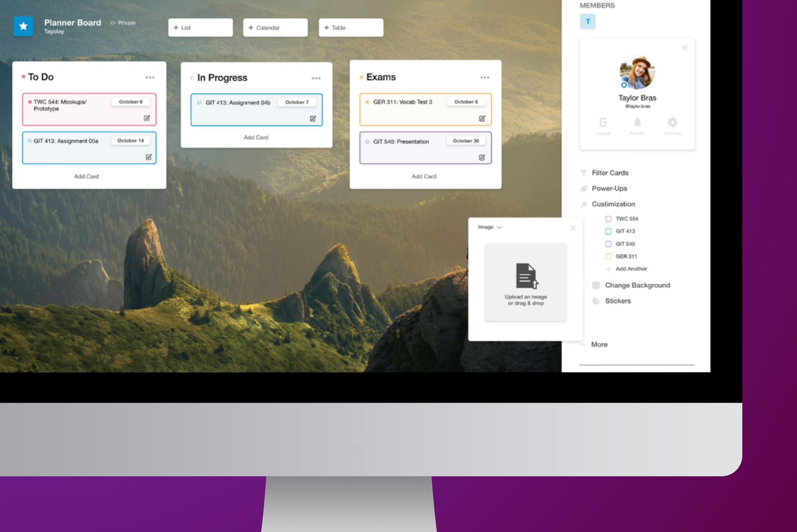The width and height of the screenshot is (797, 532).
Task: Edit the GER 311 Vocab Test 3 card
Action: tap(482, 119)
